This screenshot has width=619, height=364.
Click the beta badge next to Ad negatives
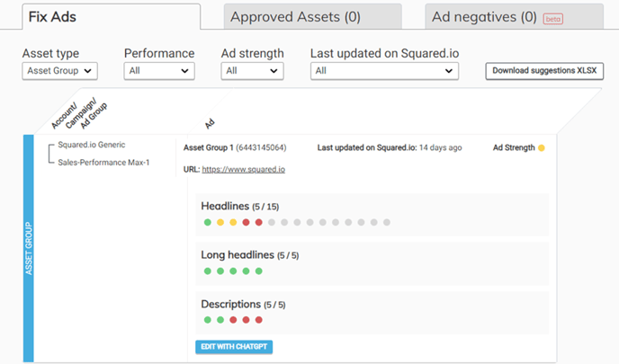click(x=553, y=18)
